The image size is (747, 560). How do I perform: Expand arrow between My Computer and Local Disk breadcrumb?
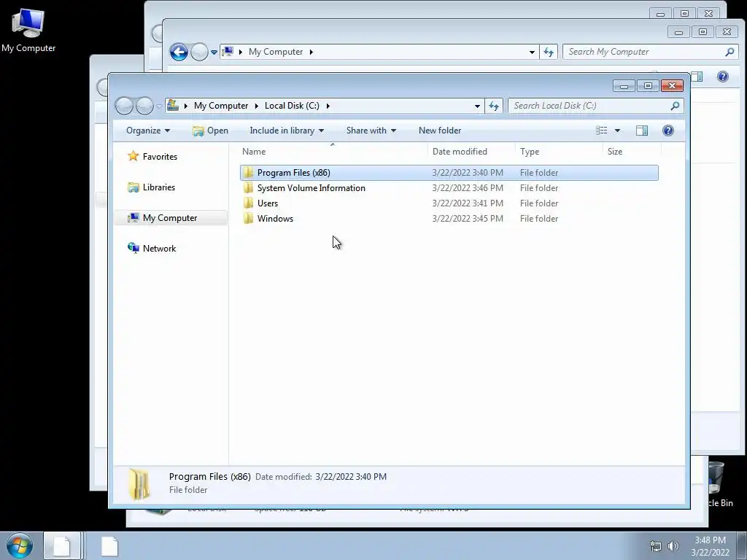(256, 106)
